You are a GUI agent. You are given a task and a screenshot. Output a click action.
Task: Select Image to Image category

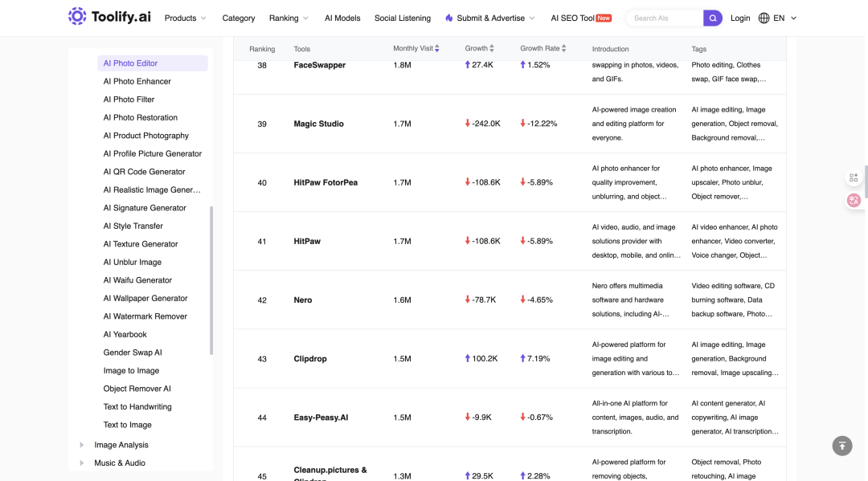point(131,370)
